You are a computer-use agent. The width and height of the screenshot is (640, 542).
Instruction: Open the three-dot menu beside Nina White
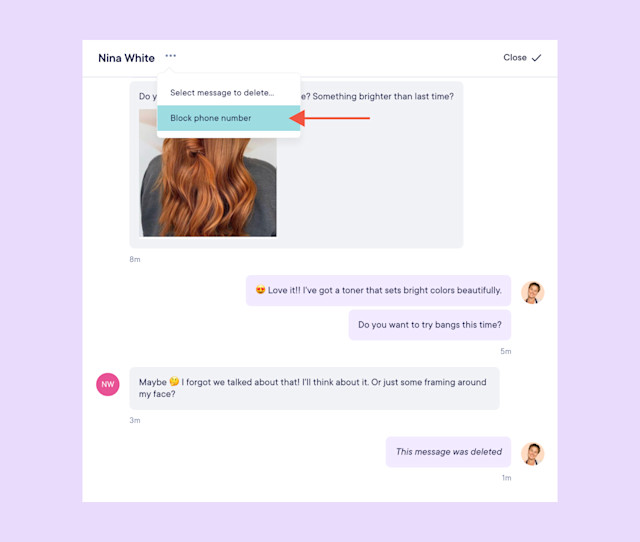point(171,56)
